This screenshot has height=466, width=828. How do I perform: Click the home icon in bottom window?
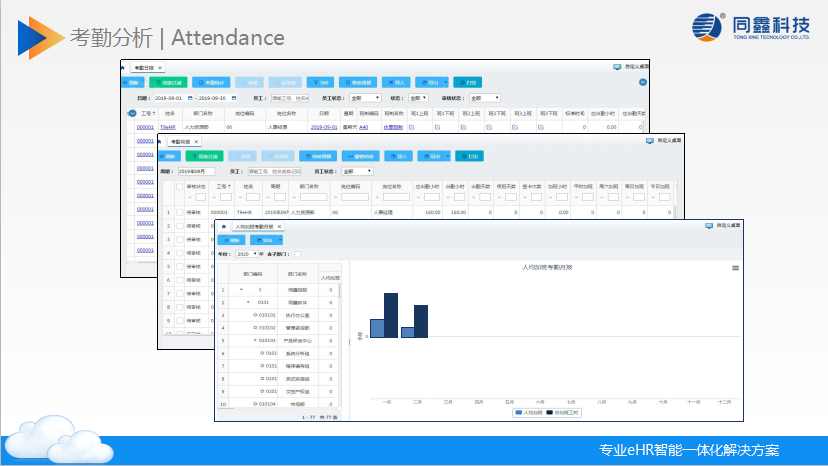pos(222,227)
